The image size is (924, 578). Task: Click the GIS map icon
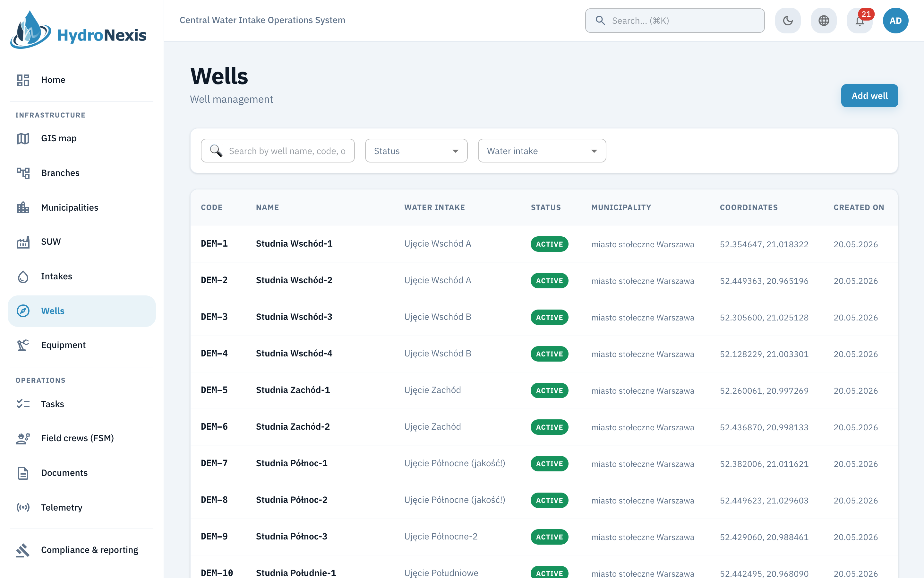click(x=23, y=138)
